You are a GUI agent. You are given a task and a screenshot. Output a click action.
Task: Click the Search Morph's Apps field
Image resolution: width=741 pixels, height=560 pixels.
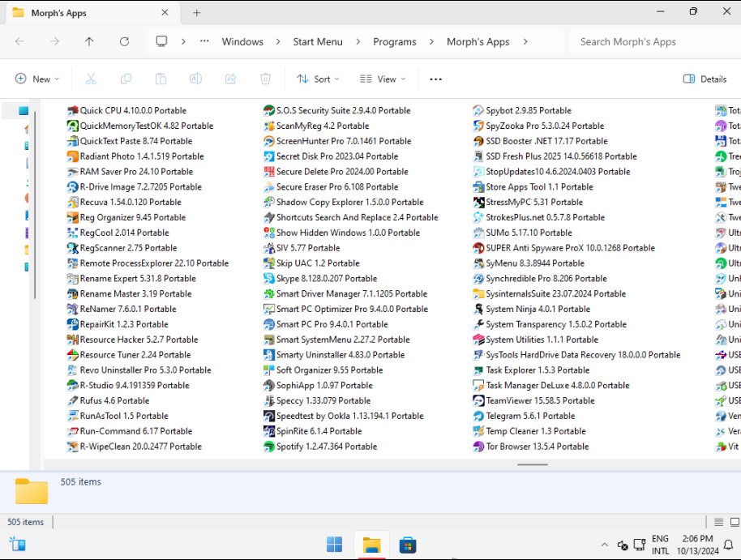pos(655,41)
